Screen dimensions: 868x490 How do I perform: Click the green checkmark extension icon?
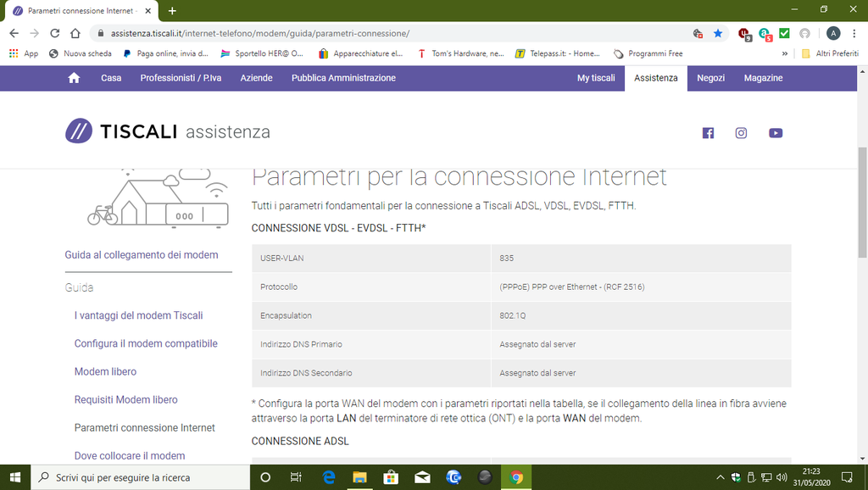[784, 33]
